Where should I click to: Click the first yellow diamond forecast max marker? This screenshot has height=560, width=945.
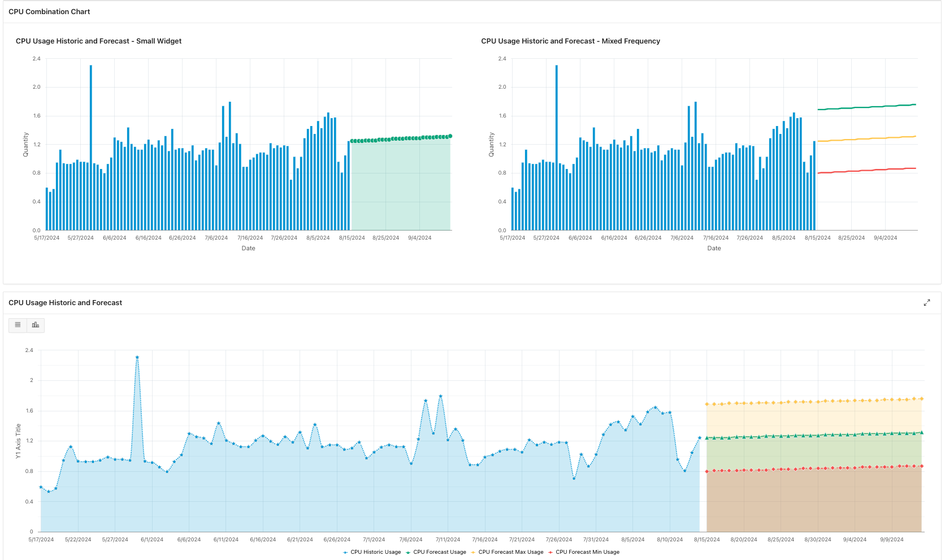point(706,404)
